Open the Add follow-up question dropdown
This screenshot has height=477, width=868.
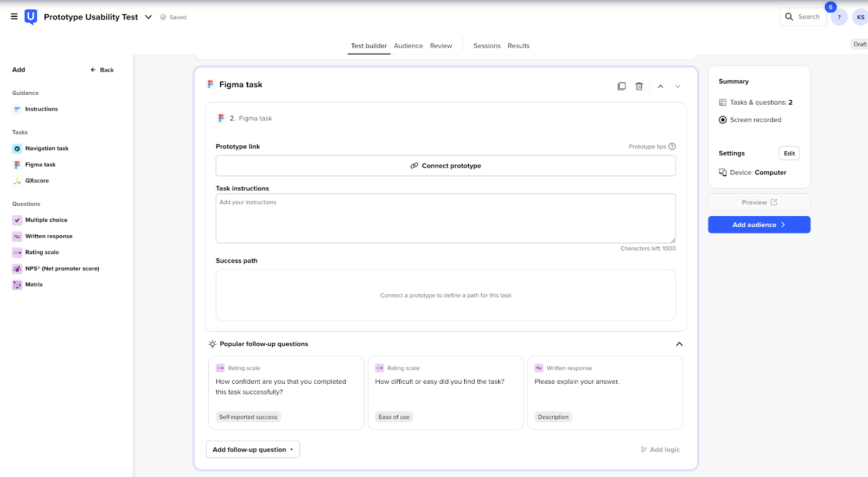(253, 449)
